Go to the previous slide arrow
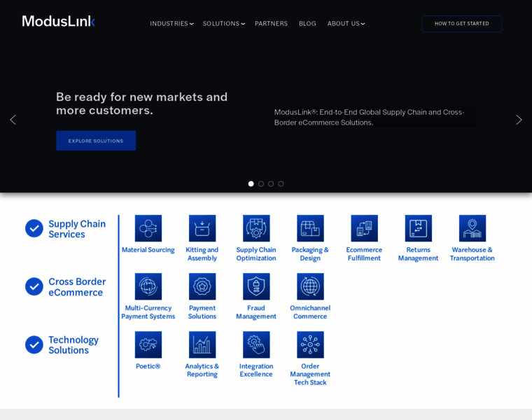Image resolution: width=532 pixels, height=420 pixels. [13, 120]
